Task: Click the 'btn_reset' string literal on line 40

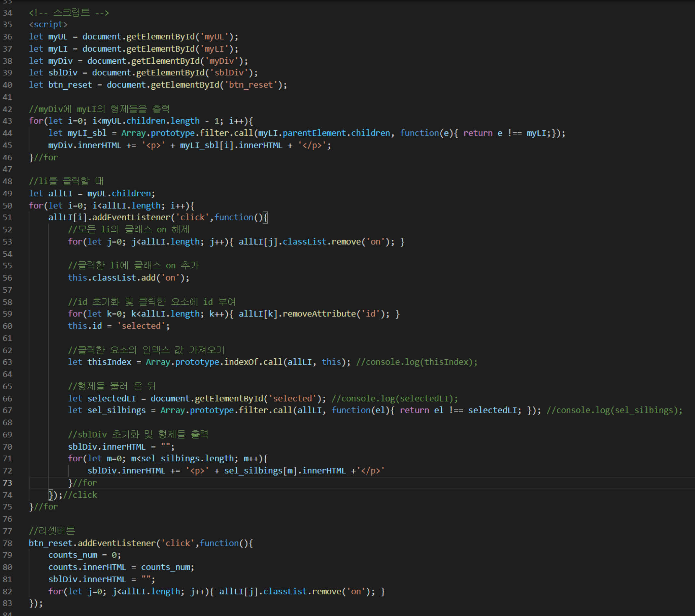Action: pyautogui.click(x=251, y=85)
